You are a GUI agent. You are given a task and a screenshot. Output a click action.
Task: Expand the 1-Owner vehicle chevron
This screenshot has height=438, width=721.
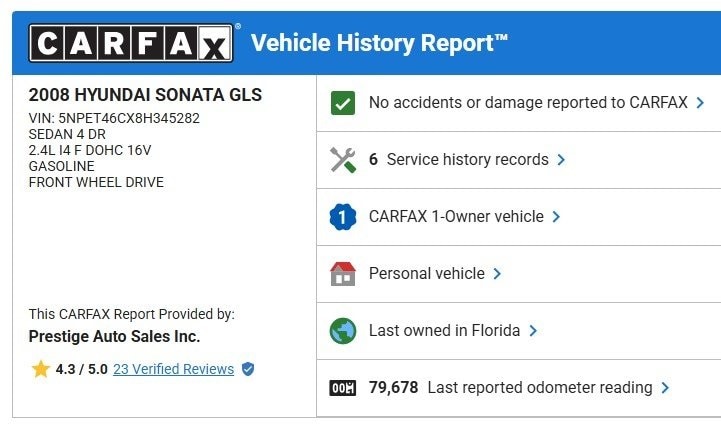pos(556,217)
